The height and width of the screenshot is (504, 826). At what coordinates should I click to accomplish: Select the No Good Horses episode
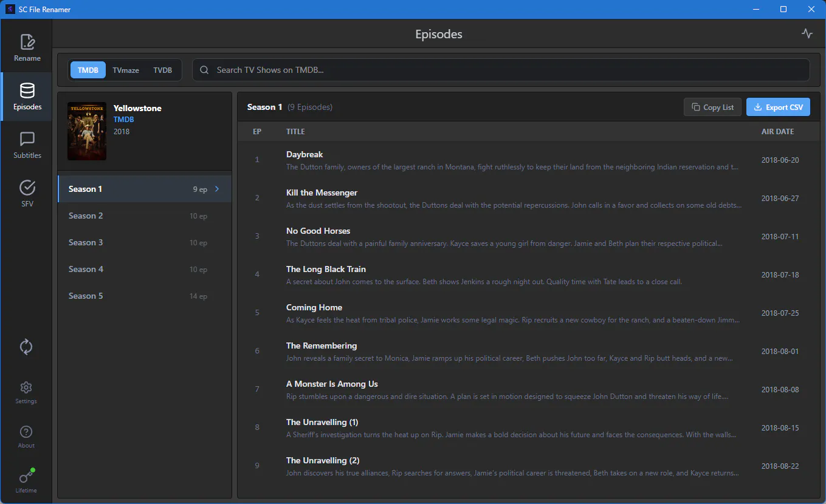click(x=529, y=236)
